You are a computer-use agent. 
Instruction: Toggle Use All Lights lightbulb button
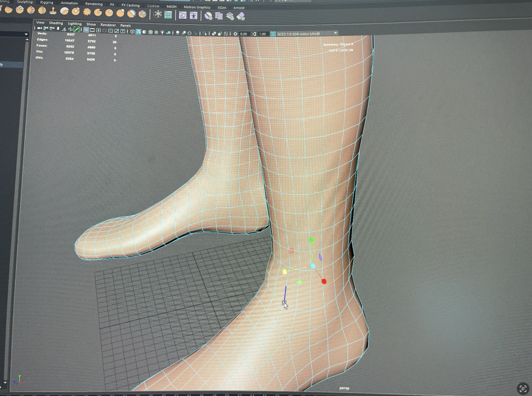(162, 32)
